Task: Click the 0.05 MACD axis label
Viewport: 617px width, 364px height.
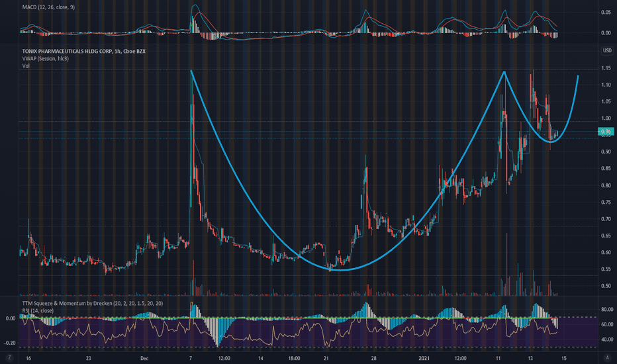Action: click(606, 13)
